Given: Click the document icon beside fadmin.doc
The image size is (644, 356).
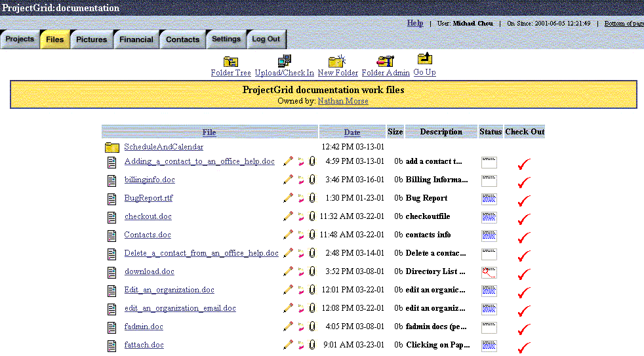Looking at the screenshot, I should pyautogui.click(x=111, y=328).
